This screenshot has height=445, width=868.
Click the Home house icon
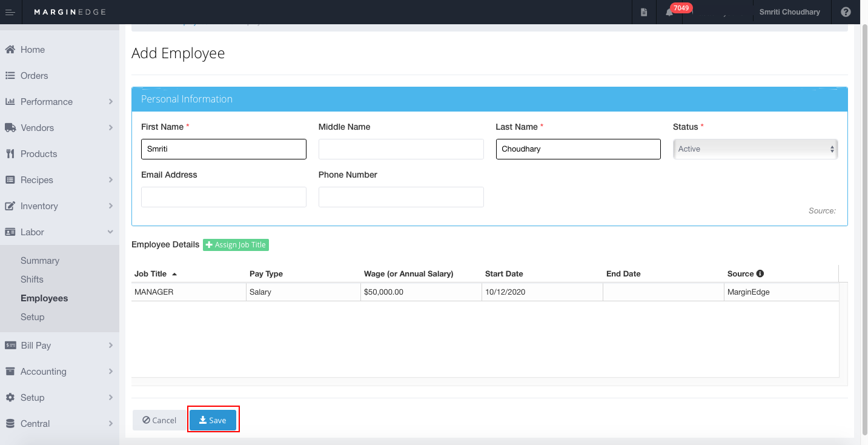pos(10,50)
